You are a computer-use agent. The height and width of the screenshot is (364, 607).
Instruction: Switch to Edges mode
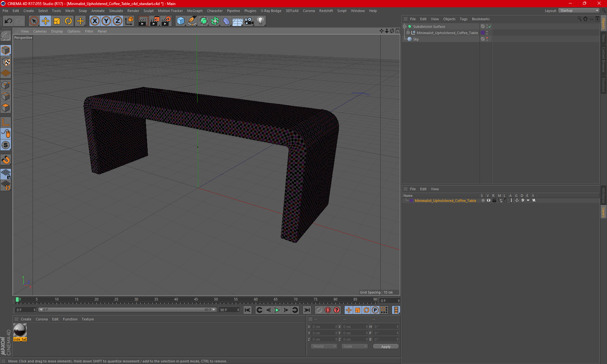(x=6, y=96)
